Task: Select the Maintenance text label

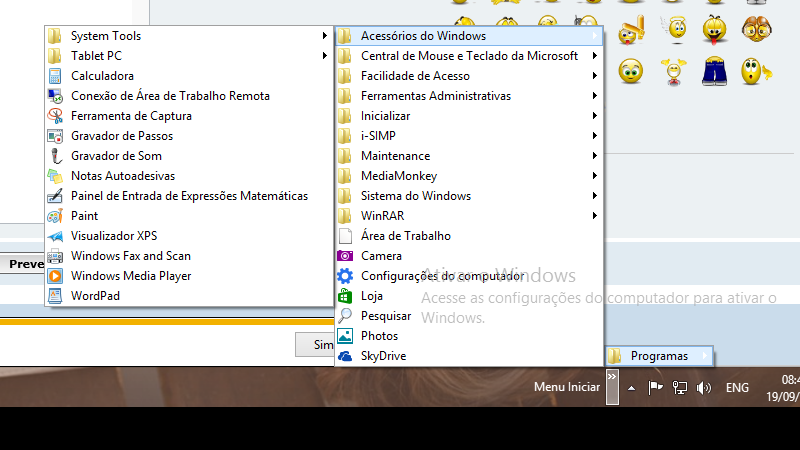Action: coord(395,156)
